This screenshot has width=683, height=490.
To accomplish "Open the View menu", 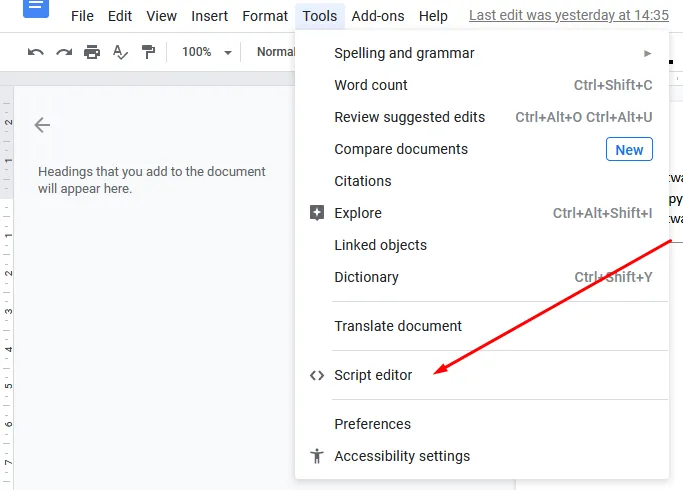I will [161, 16].
